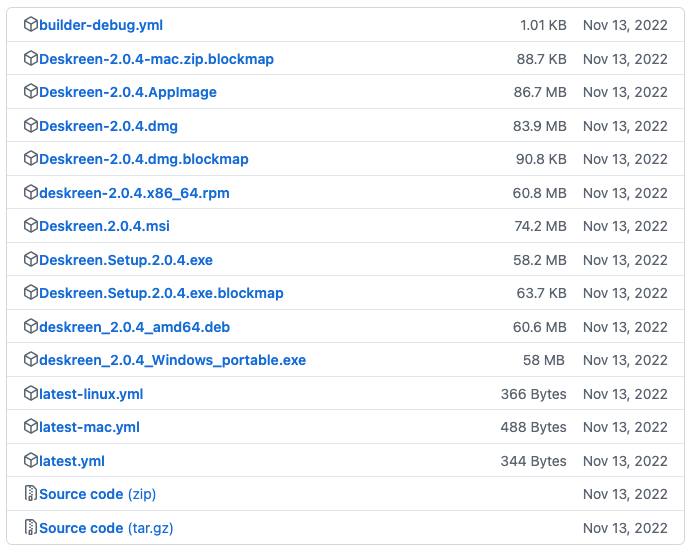The height and width of the screenshot is (553, 694).
Task: Click the 88.7 KB size value
Action: [542, 59]
